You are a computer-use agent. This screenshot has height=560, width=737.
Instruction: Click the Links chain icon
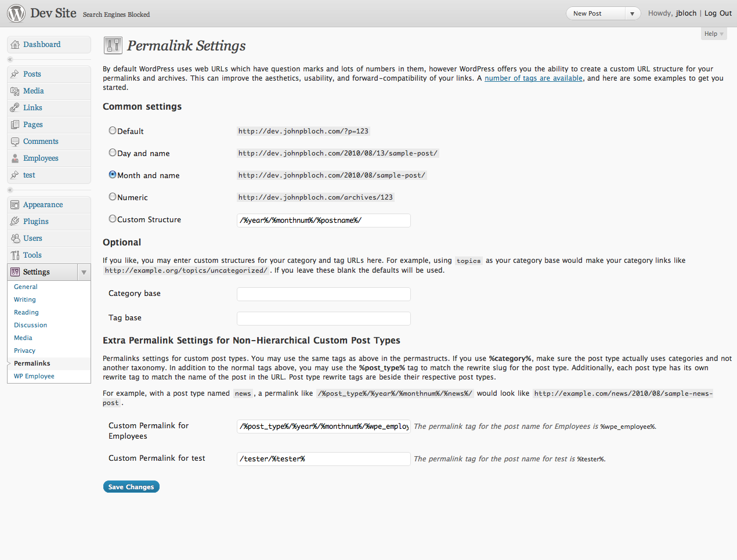click(x=15, y=108)
